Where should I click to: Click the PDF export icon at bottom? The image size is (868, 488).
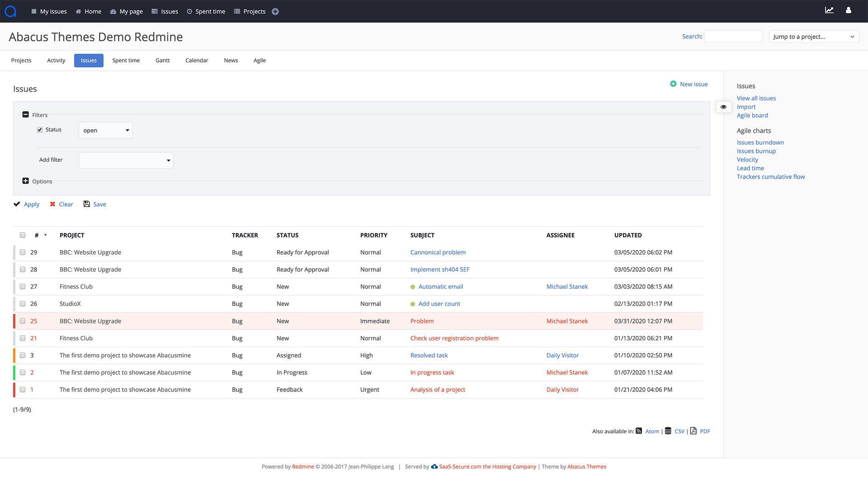pyautogui.click(x=693, y=431)
